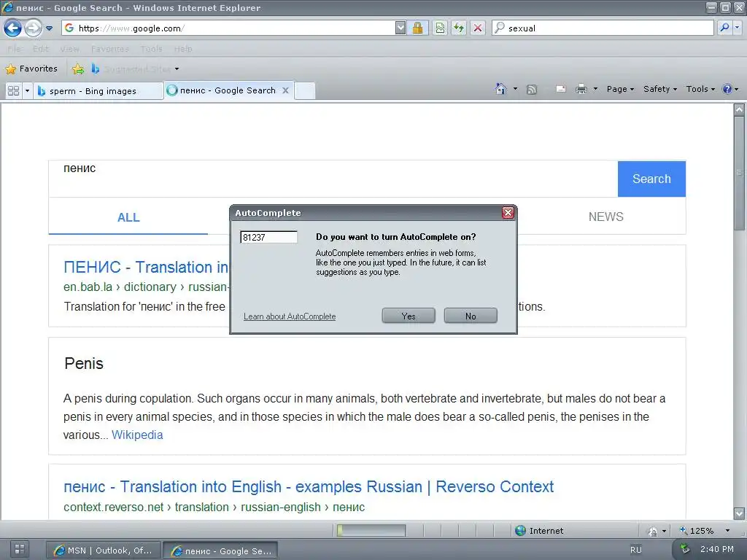The image size is (747, 560).
Task: Click the Google search query field
Action: pyautogui.click(x=333, y=179)
